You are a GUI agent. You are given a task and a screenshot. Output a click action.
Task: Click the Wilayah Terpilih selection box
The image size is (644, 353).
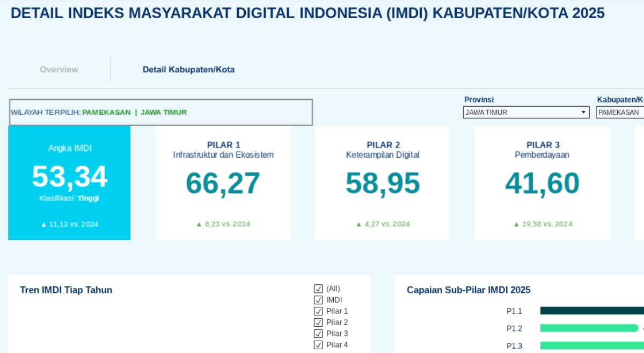click(x=161, y=113)
